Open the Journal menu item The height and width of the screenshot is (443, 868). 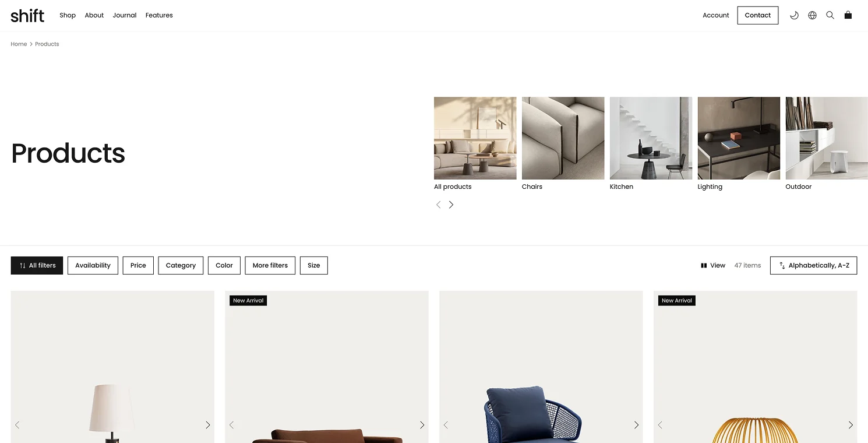click(x=125, y=15)
